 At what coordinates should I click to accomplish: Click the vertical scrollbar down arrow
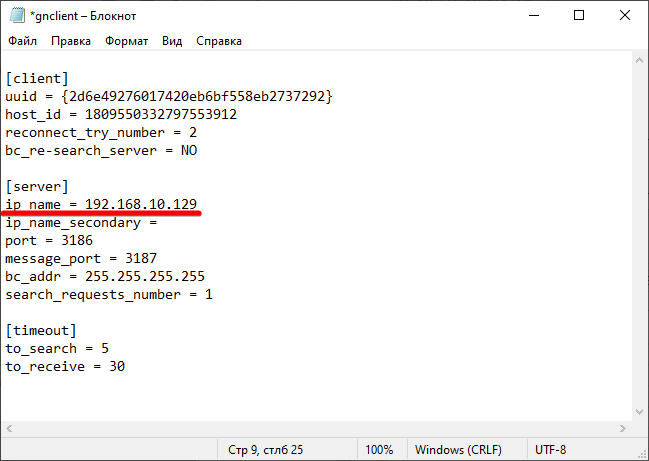[639, 412]
